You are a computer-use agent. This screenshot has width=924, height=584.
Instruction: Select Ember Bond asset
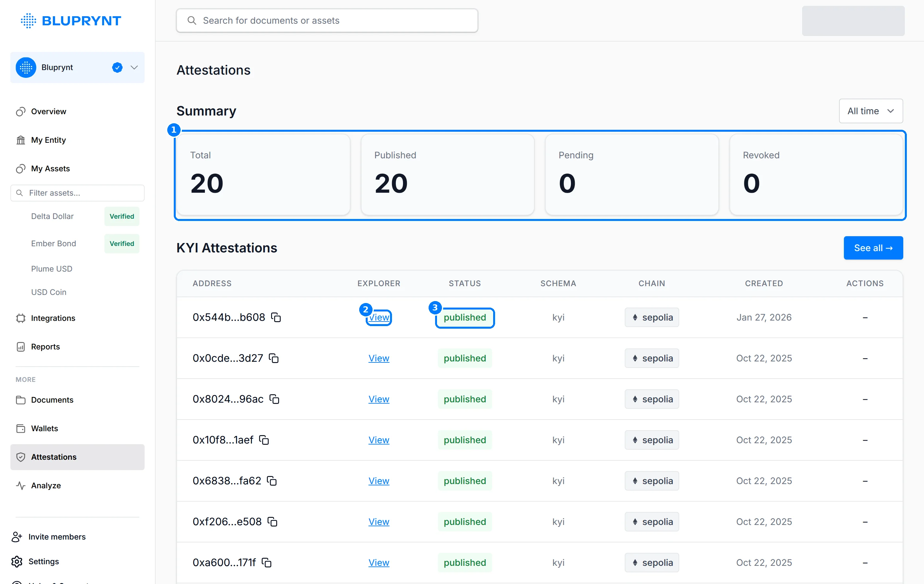click(53, 243)
